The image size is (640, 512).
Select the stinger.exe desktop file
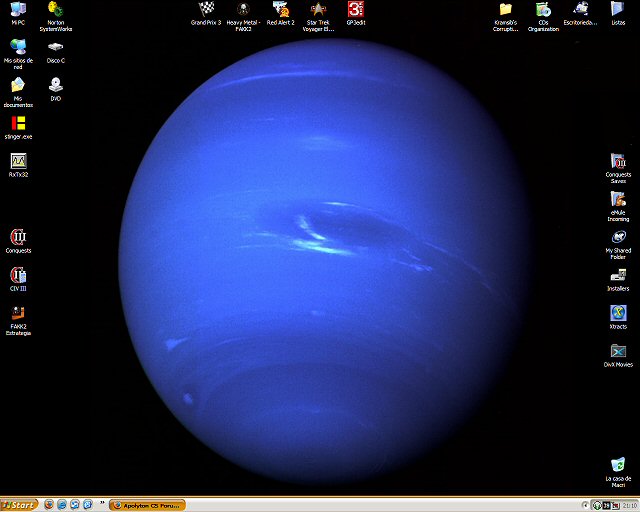pos(18,123)
